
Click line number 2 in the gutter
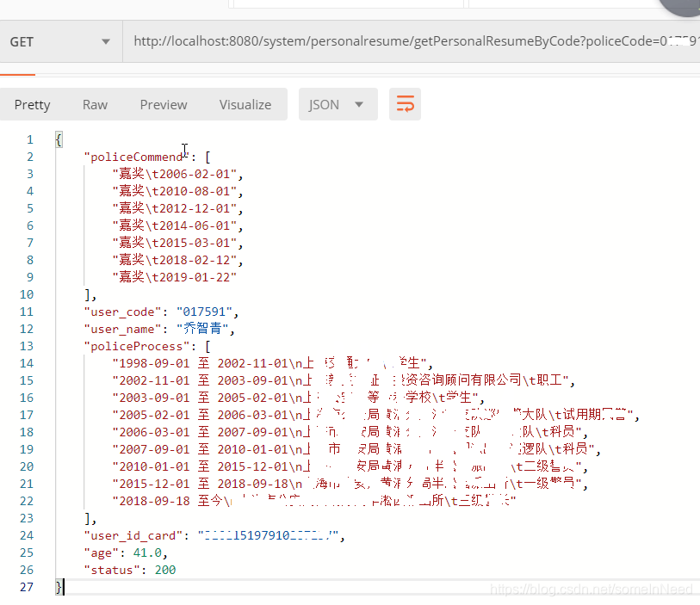tap(30, 157)
